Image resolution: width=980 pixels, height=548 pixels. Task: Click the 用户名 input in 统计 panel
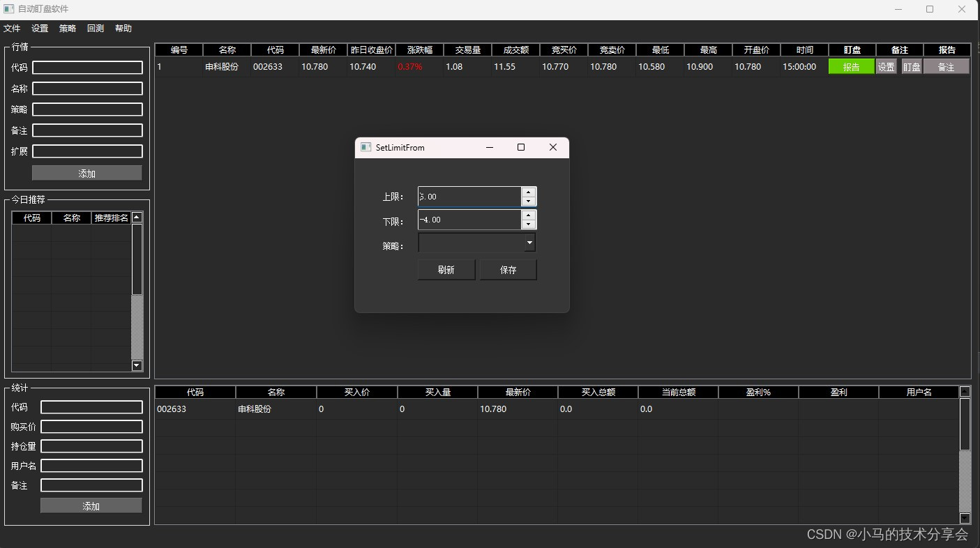point(91,466)
